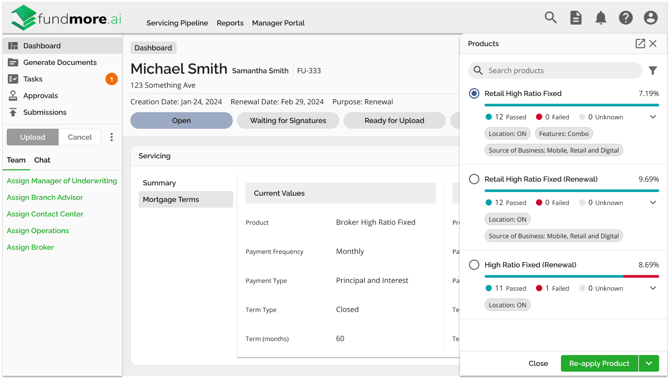Open Re-apply Product dropdown arrow
670x379 pixels.
(x=649, y=364)
